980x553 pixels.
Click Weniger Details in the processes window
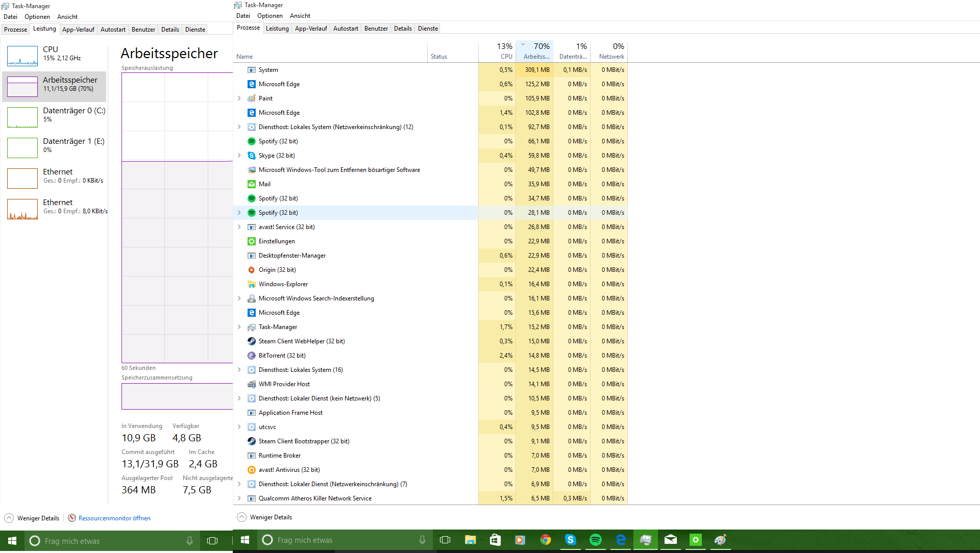coord(271,517)
